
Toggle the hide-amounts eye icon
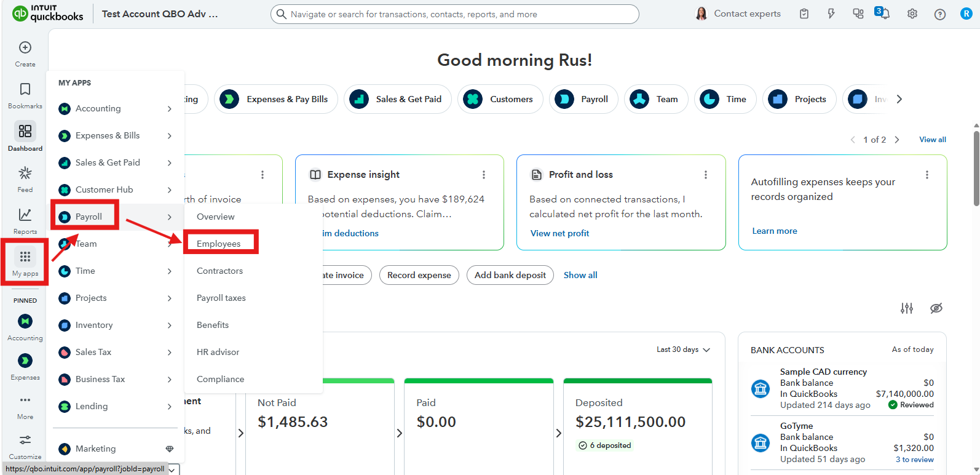pyautogui.click(x=936, y=308)
